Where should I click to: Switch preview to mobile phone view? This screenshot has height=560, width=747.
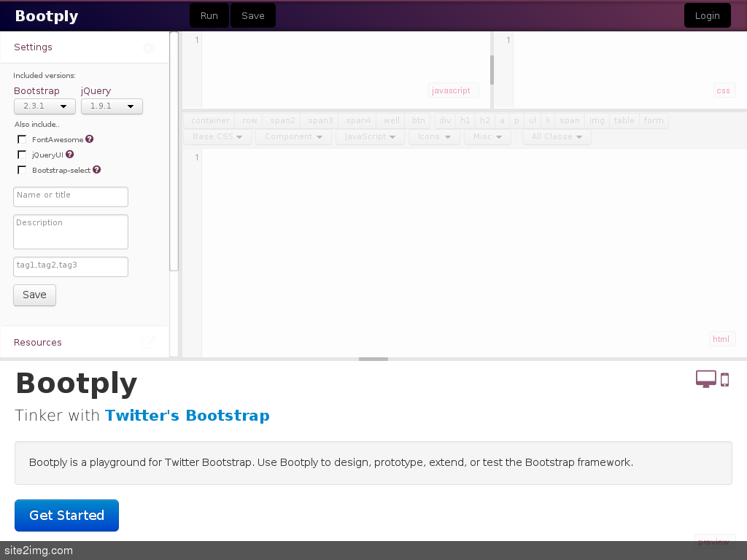pos(724,379)
